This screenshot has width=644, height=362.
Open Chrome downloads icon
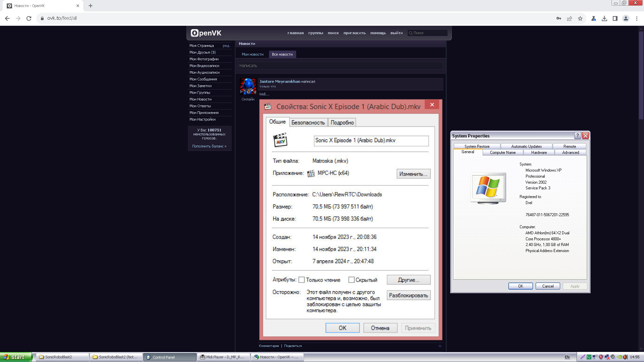point(604,18)
